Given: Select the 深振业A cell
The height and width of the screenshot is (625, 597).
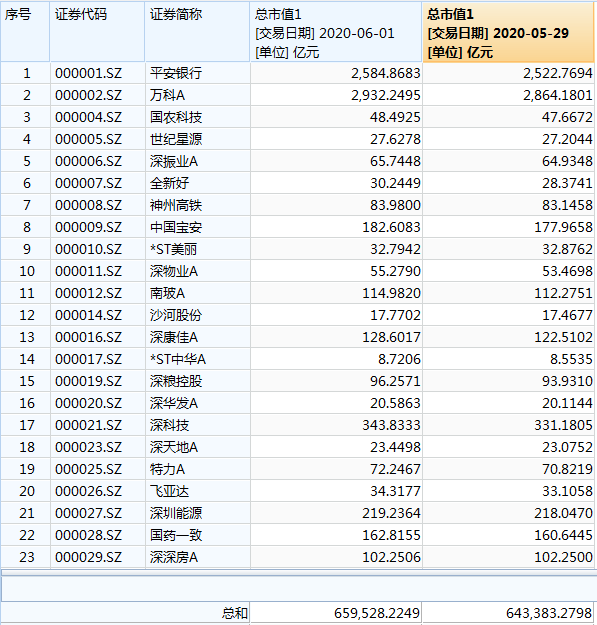Looking at the screenshot, I should point(198,161).
